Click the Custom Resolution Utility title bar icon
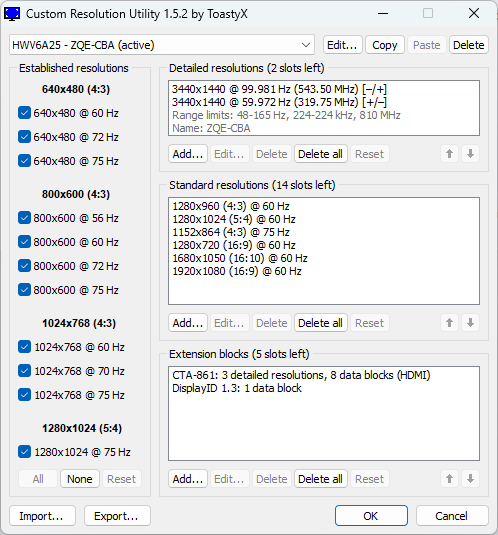Image resolution: width=498 pixels, height=535 pixels. tap(12, 14)
